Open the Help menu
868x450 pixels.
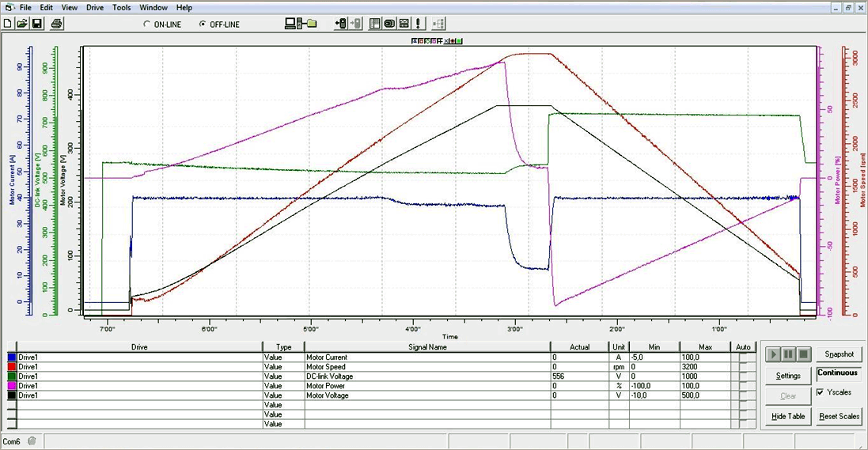point(184,7)
